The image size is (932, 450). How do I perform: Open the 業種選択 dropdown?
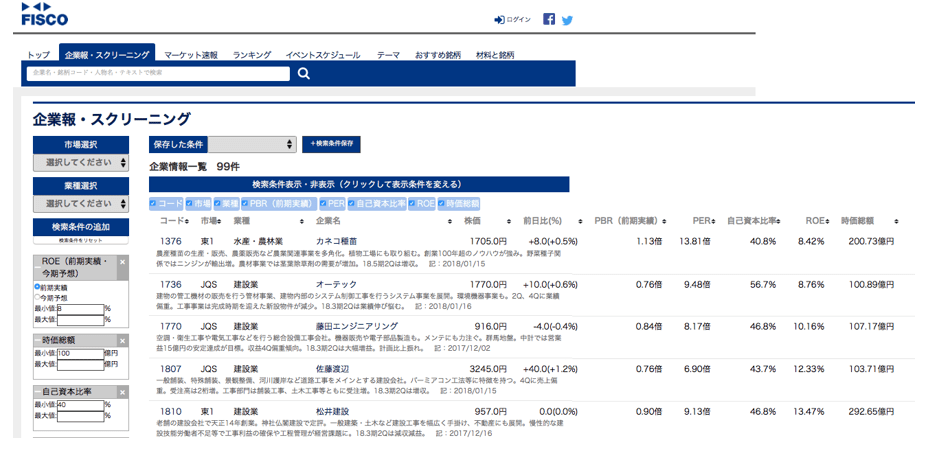[x=81, y=204]
